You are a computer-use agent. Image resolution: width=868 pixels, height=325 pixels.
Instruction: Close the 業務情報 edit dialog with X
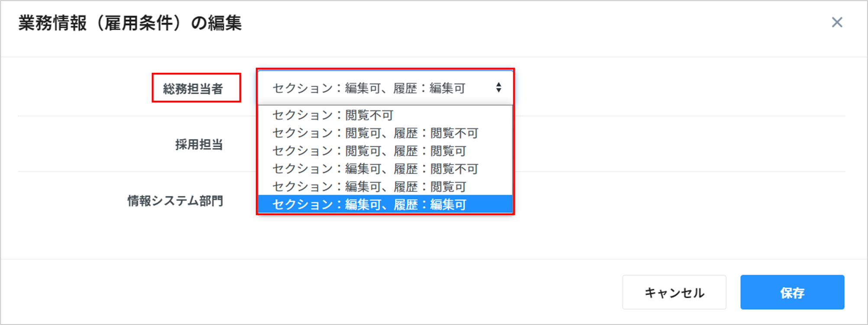[837, 23]
